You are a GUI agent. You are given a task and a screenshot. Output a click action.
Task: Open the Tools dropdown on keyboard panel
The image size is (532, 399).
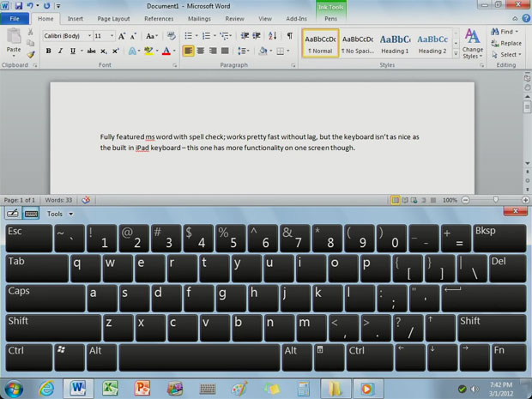click(x=60, y=214)
